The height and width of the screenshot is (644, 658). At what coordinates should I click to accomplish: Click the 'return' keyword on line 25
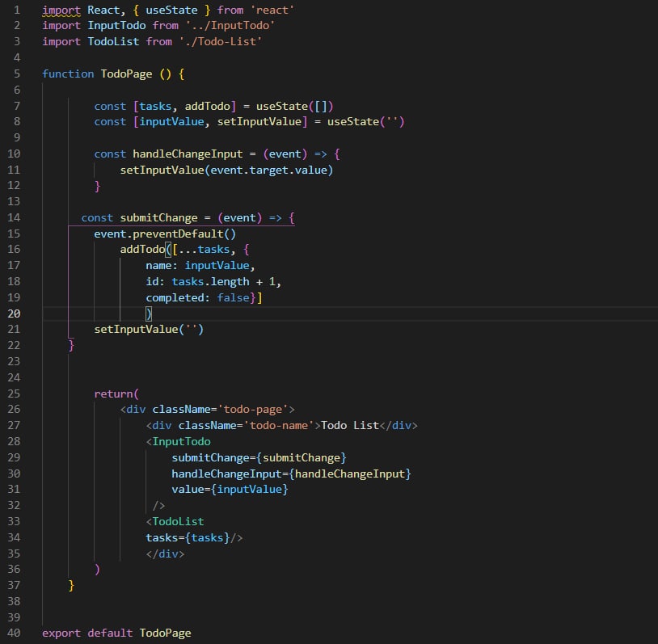pyautogui.click(x=113, y=394)
